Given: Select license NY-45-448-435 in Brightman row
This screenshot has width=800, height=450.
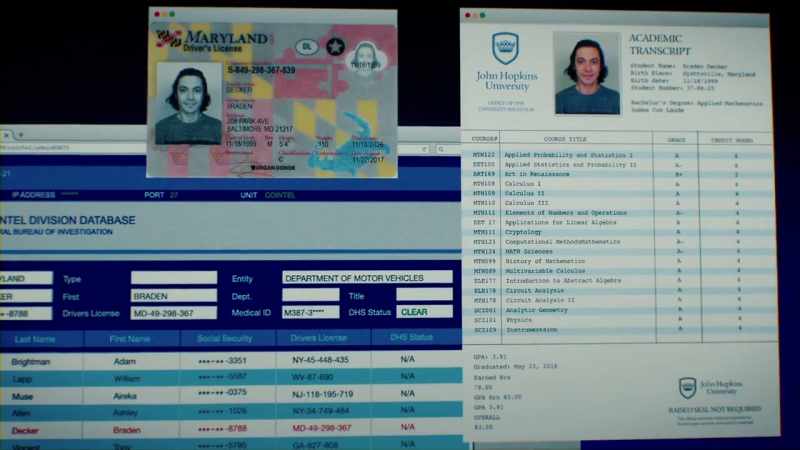Looking at the screenshot, I should [x=320, y=360].
